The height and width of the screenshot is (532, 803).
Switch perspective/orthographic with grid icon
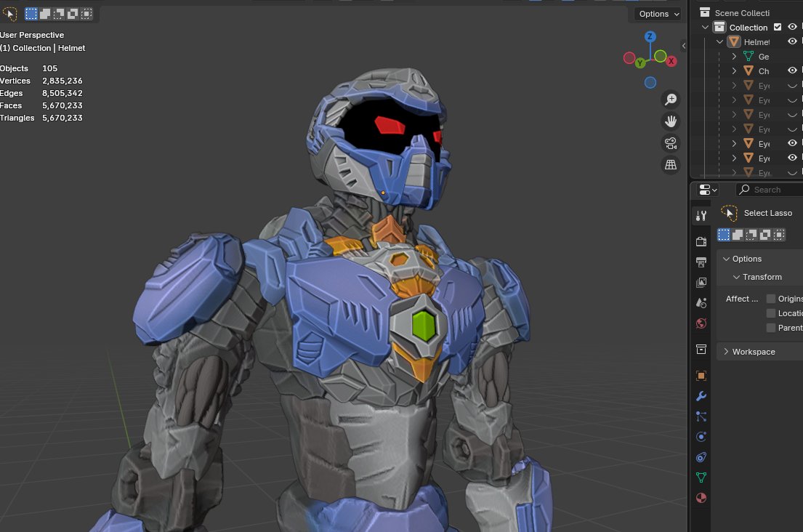(x=670, y=165)
